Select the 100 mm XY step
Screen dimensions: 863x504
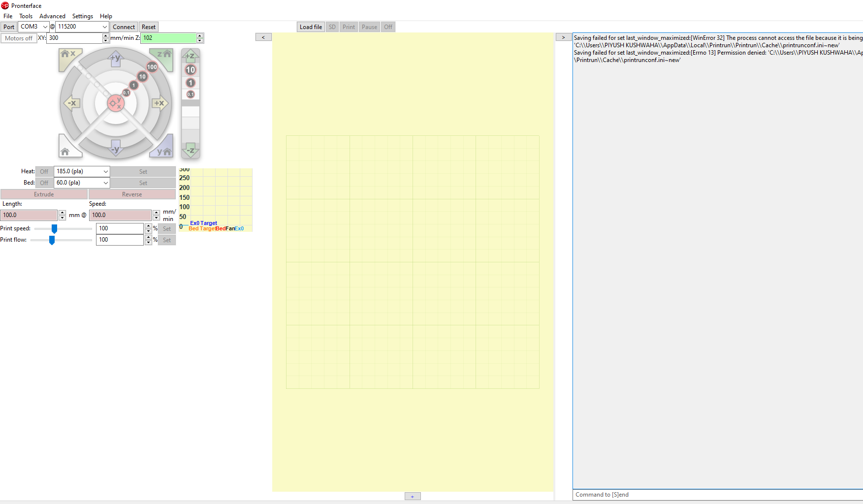(152, 67)
